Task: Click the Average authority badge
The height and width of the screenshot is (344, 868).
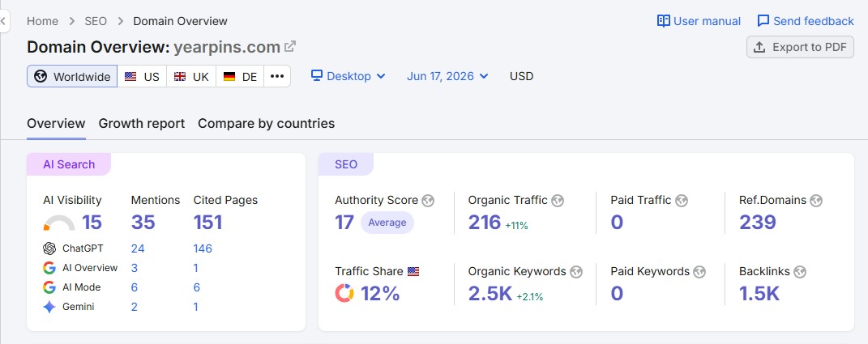Action: pyautogui.click(x=387, y=223)
